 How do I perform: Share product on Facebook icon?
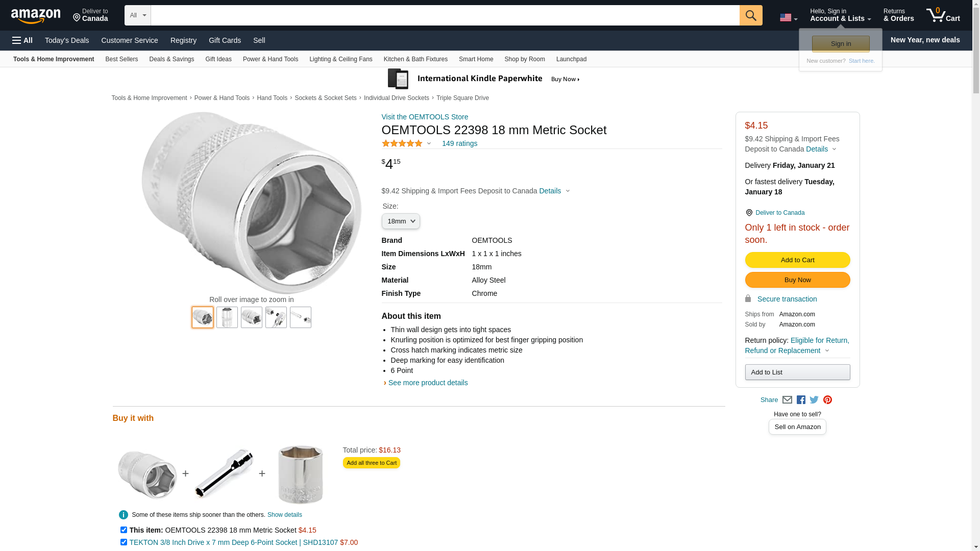801,400
